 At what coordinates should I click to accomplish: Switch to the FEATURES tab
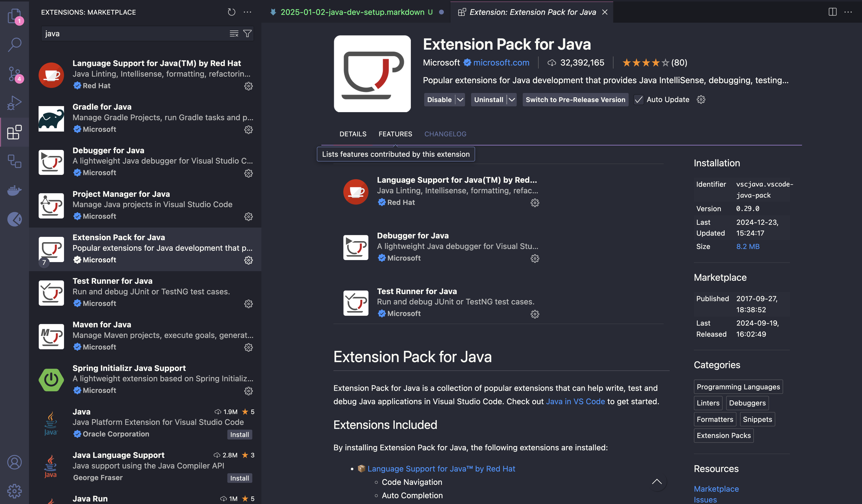[395, 134]
